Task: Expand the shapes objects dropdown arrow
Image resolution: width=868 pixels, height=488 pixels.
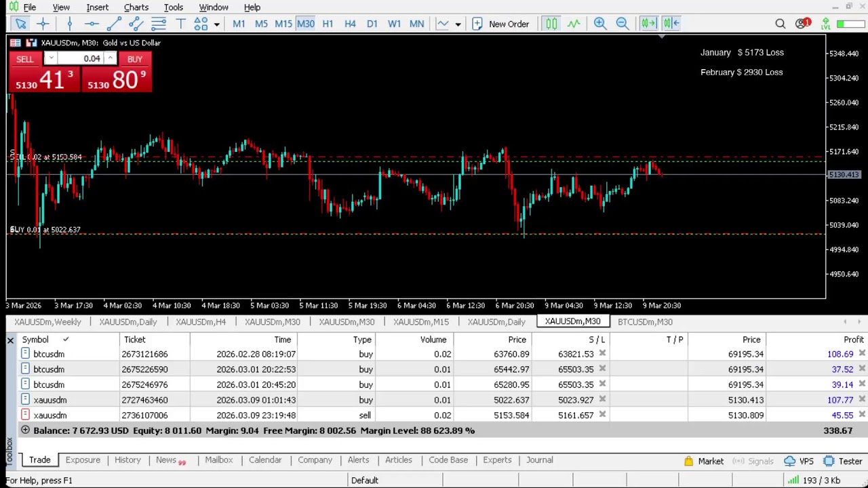Action: point(216,24)
